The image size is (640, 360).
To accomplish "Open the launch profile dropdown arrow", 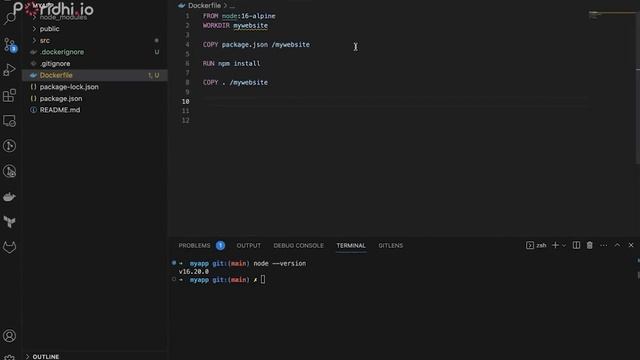I will point(564,246).
